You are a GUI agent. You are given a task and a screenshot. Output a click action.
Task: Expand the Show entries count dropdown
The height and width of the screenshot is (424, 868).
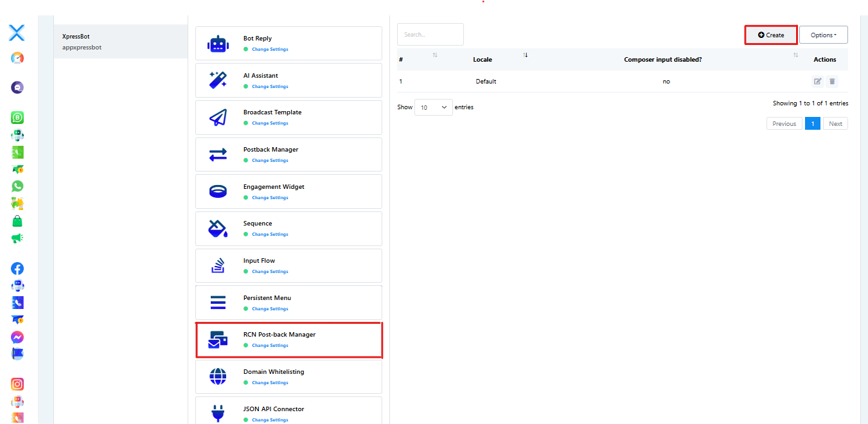pos(434,107)
